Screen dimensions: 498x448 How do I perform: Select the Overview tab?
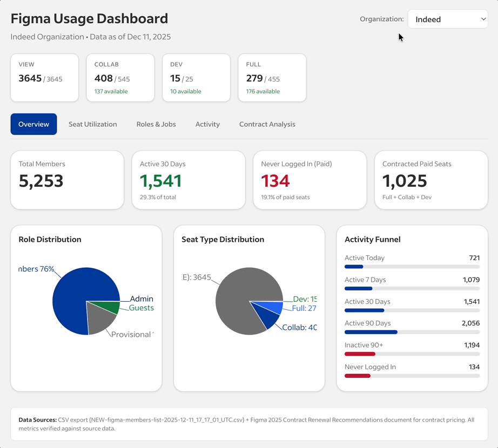point(33,124)
